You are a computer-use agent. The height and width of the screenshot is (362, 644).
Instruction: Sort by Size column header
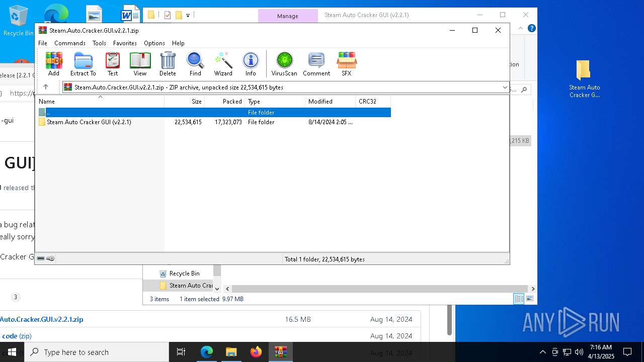click(x=185, y=102)
